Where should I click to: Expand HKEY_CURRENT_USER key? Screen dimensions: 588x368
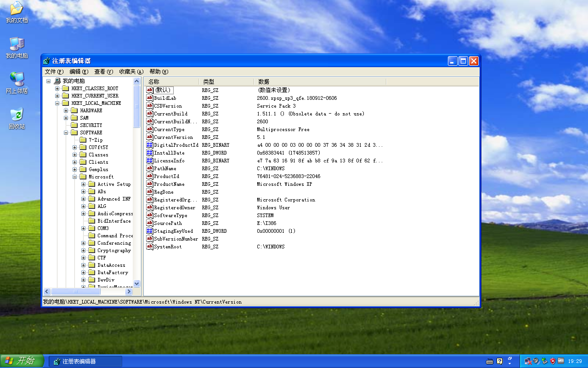57,96
